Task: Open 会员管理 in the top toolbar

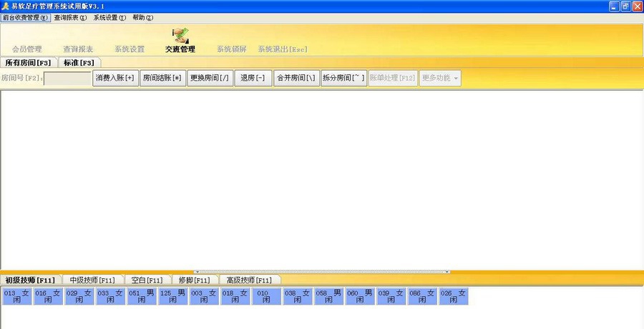Action: click(x=27, y=49)
